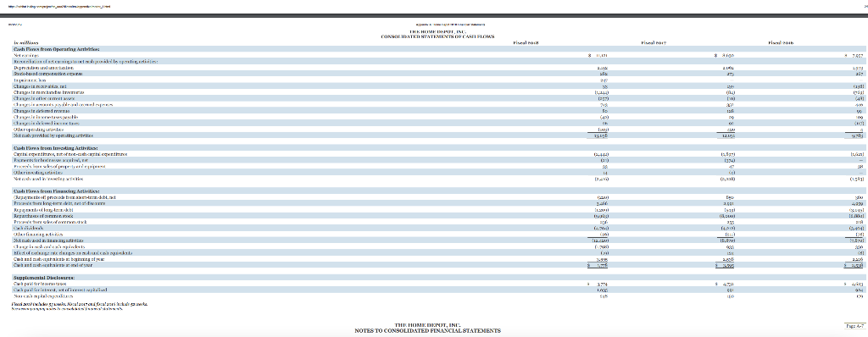Click 'Cash Flows from Investing Activities:' heading
This screenshot has width=868, height=337.
coord(55,147)
